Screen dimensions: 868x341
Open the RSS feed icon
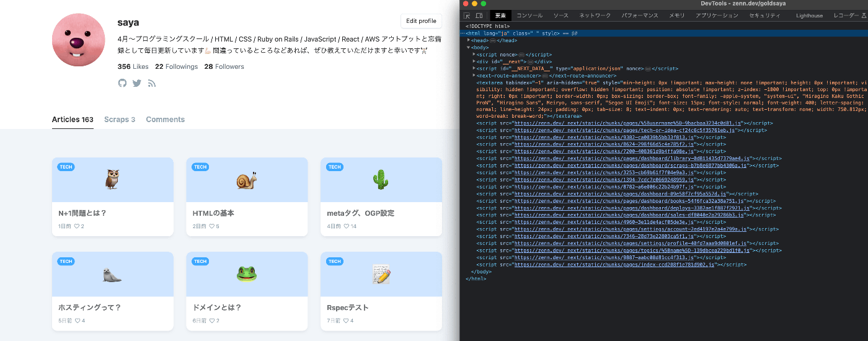(x=151, y=83)
